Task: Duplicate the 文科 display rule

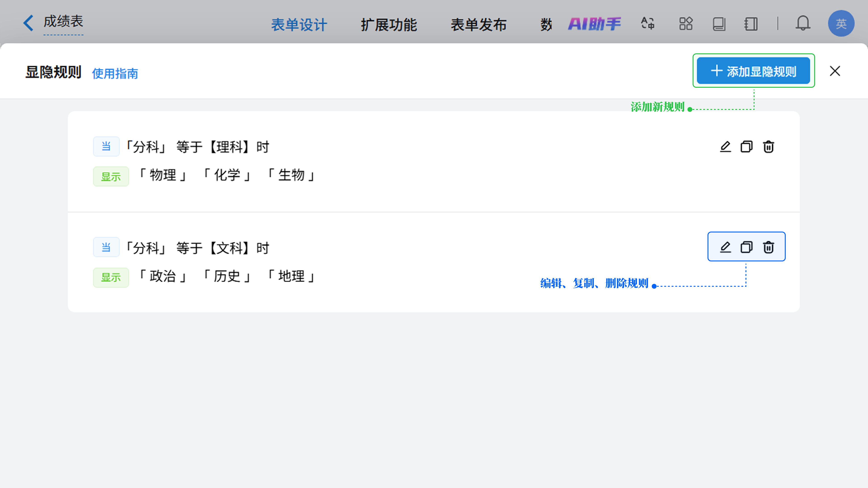Action: 746,247
